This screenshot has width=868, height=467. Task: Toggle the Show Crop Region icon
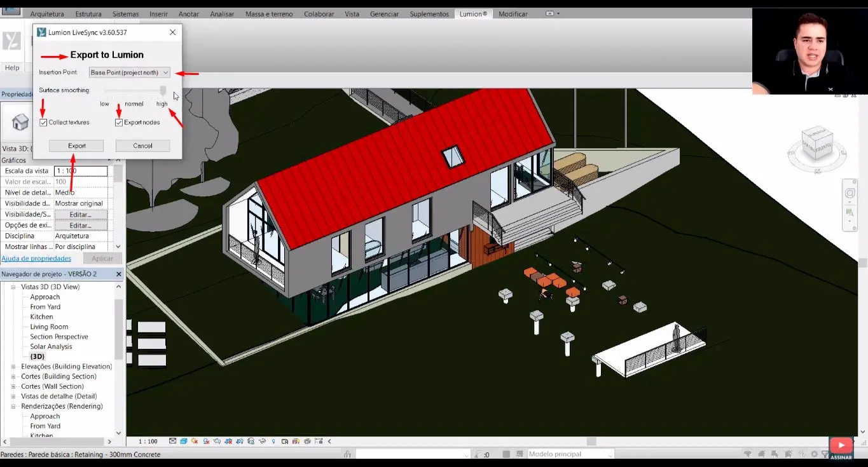pyautogui.click(x=240, y=441)
